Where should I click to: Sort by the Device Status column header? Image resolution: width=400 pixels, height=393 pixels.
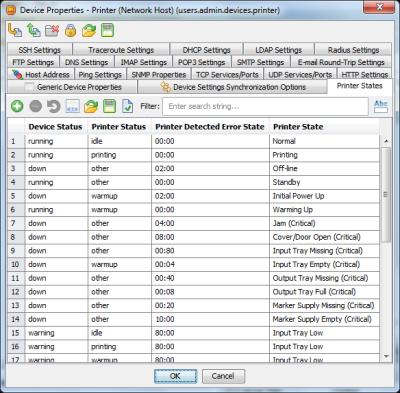pyautogui.click(x=55, y=127)
